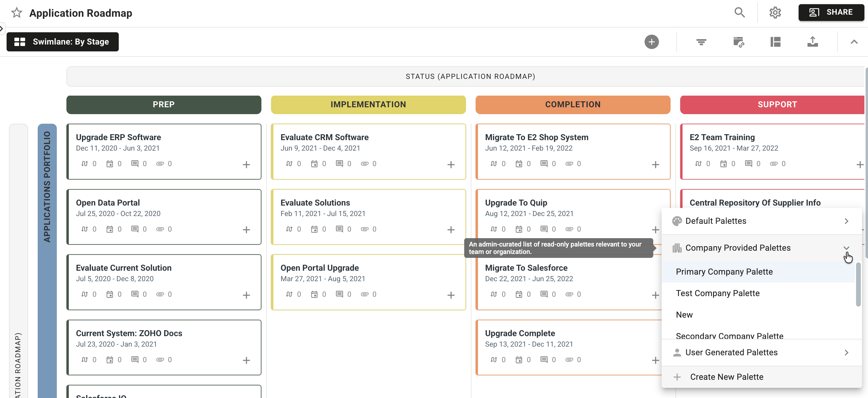Click plus on Evaluate CRM Software card
Viewport: 868px width, 398px height.
[451, 164]
